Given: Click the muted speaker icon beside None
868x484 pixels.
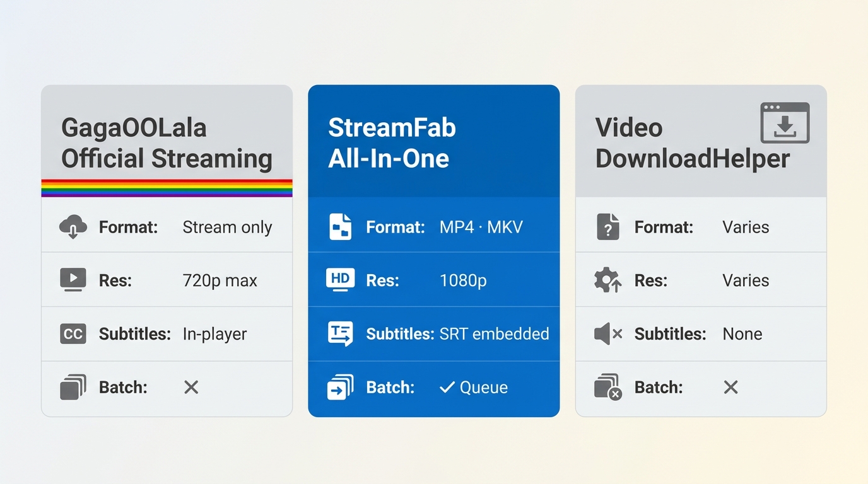Looking at the screenshot, I should (608, 334).
